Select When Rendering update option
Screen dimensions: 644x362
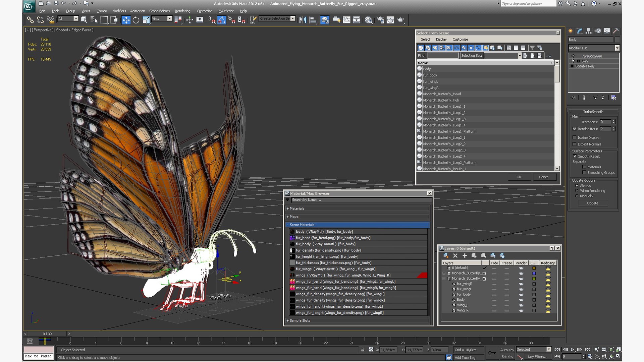point(577,191)
